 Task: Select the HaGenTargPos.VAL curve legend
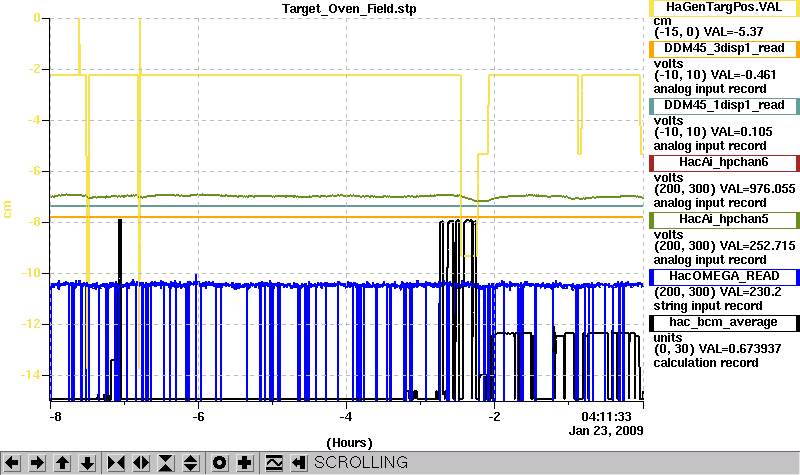point(724,8)
